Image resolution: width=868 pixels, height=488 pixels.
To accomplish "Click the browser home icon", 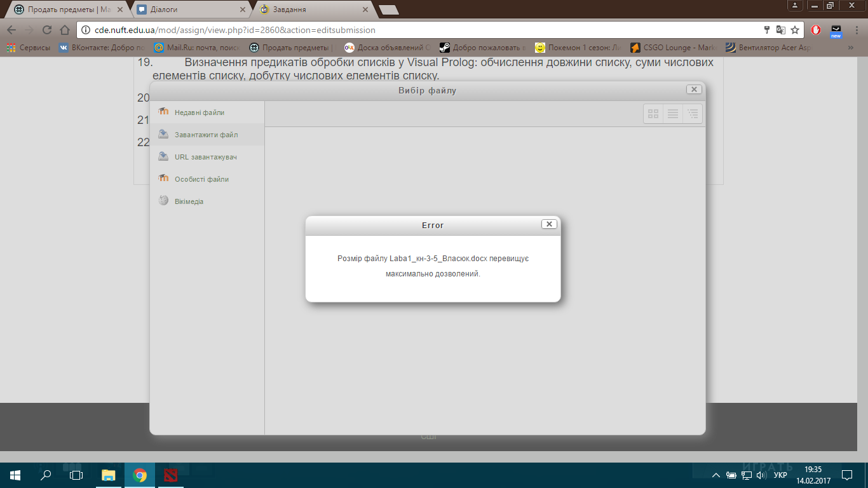I will [x=64, y=30].
